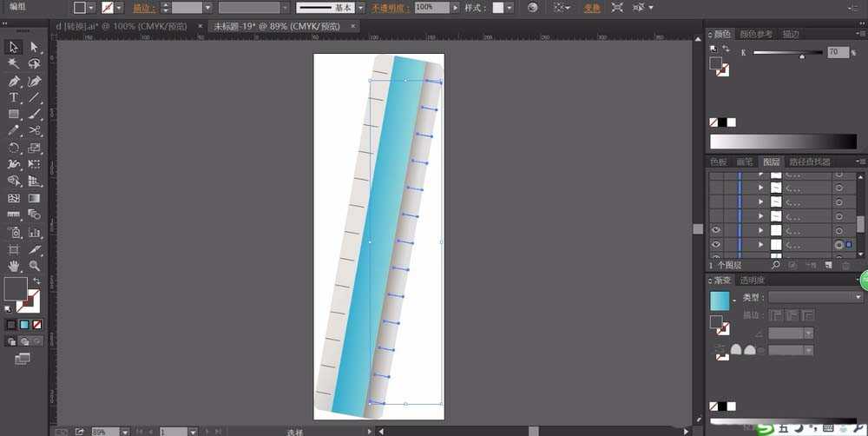Toggle the eye icon of the targeted layer row
The image size is (868, 436).
[x=716, y=245]
